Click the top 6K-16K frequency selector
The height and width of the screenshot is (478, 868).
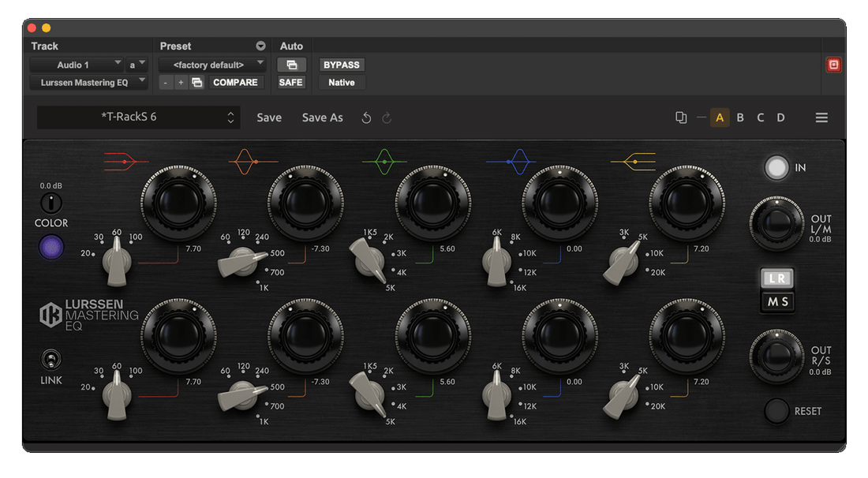[x=496, y=261]
